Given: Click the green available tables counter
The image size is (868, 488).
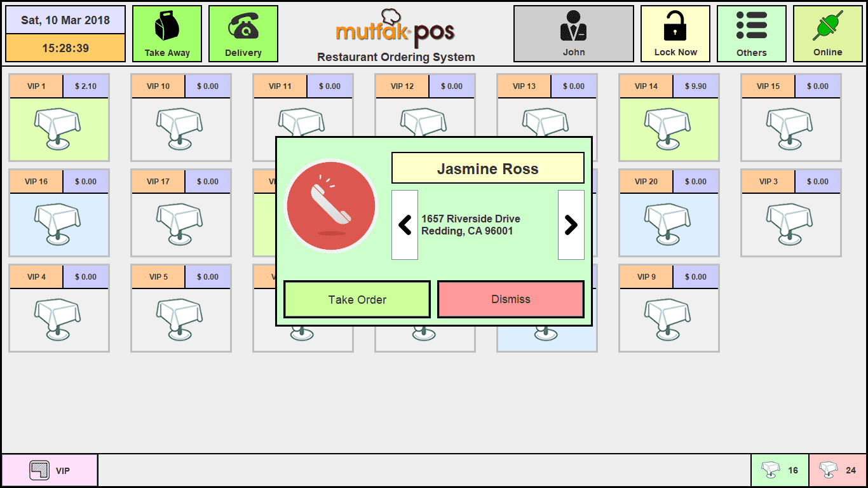Looking at the screenshot, I should [780, 471].
